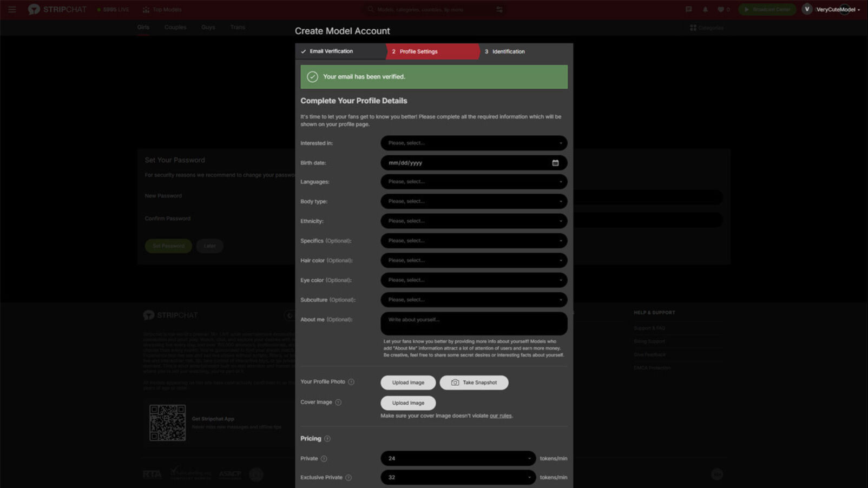Click the notifications bell icon

coord(705,9)
